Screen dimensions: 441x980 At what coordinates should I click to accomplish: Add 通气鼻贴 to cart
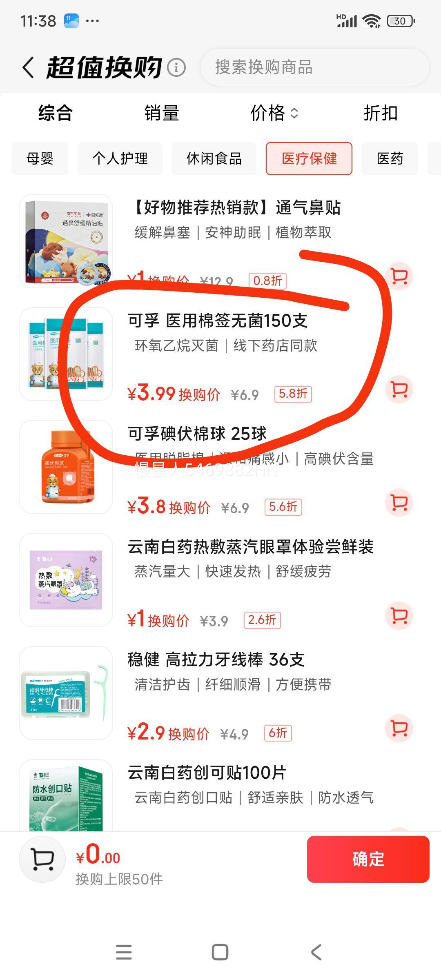(x=399, y=276)
